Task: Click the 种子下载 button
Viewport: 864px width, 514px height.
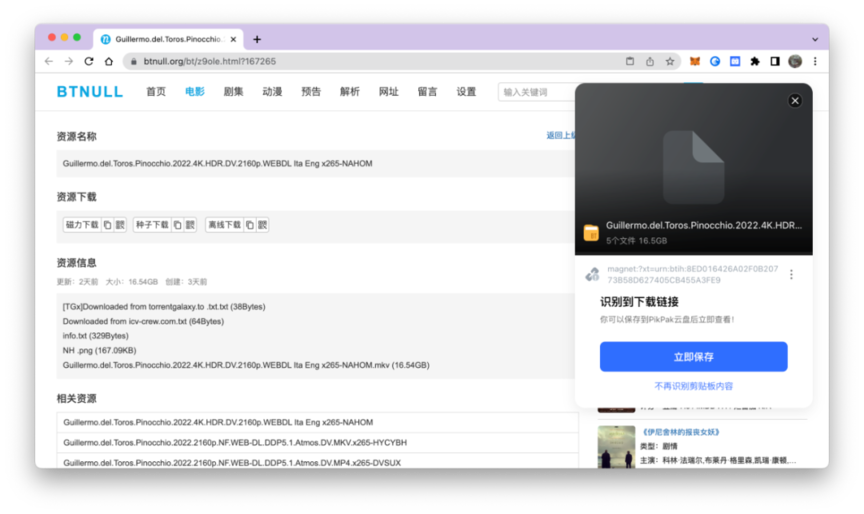Action: coord(152,225)
